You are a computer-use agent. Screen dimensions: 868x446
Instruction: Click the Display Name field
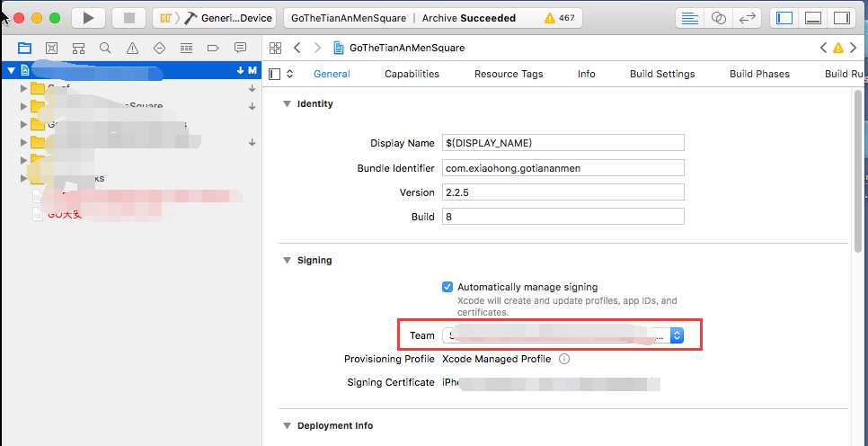563,142
